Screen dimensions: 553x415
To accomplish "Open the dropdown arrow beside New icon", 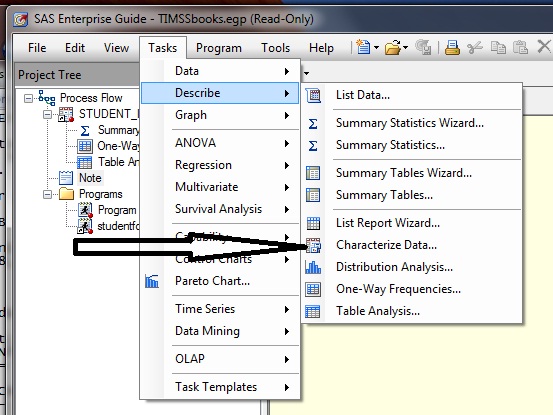I will coord(376,47).
